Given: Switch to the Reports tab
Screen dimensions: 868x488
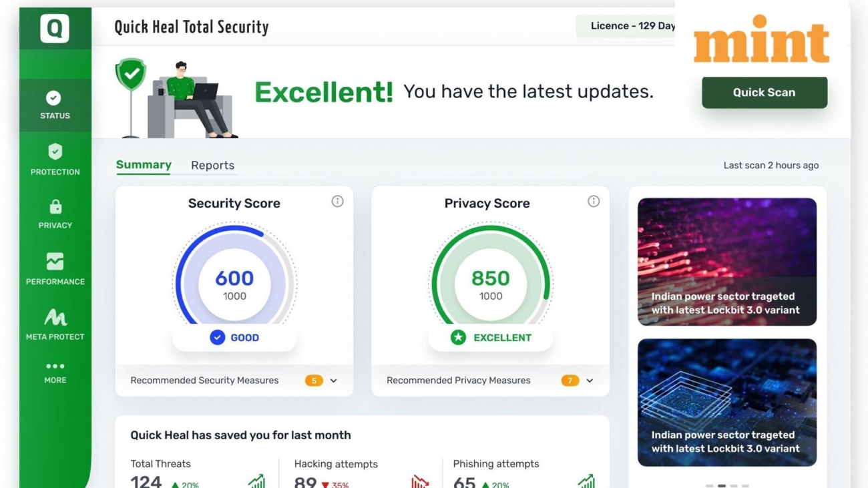Looking at the screenshot, I should pos(212,166).
